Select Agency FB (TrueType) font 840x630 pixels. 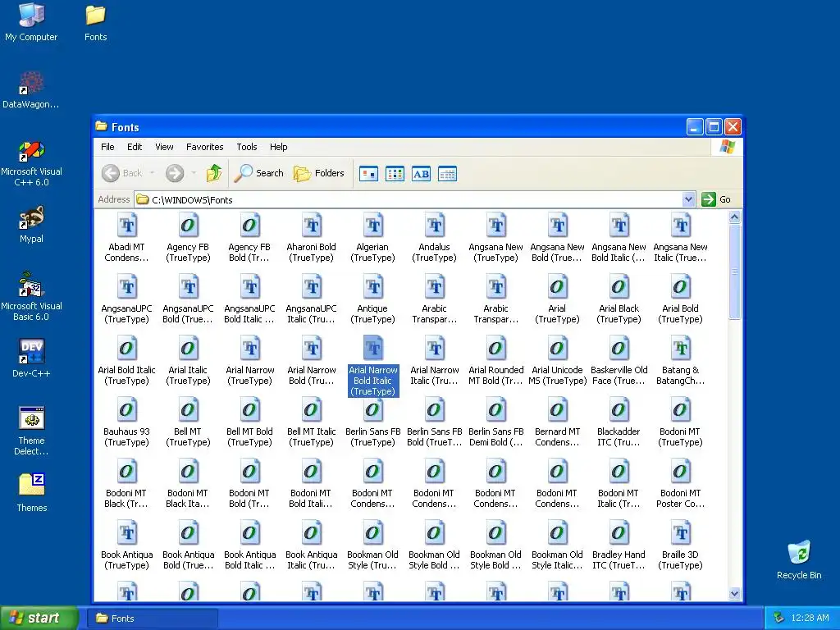click(188, 237)
